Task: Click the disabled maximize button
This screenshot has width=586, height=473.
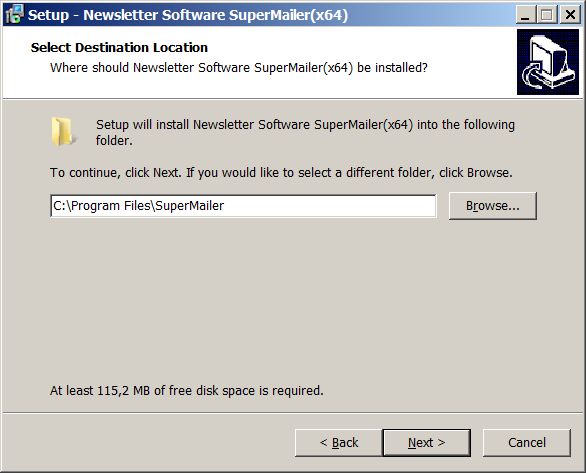Action: coord(547,15)
